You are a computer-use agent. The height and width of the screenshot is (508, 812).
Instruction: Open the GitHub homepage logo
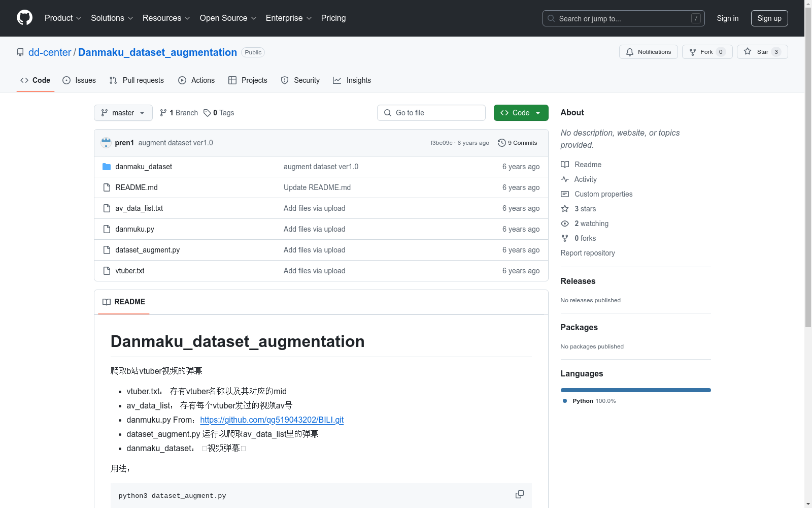click(x=24, y=18)
